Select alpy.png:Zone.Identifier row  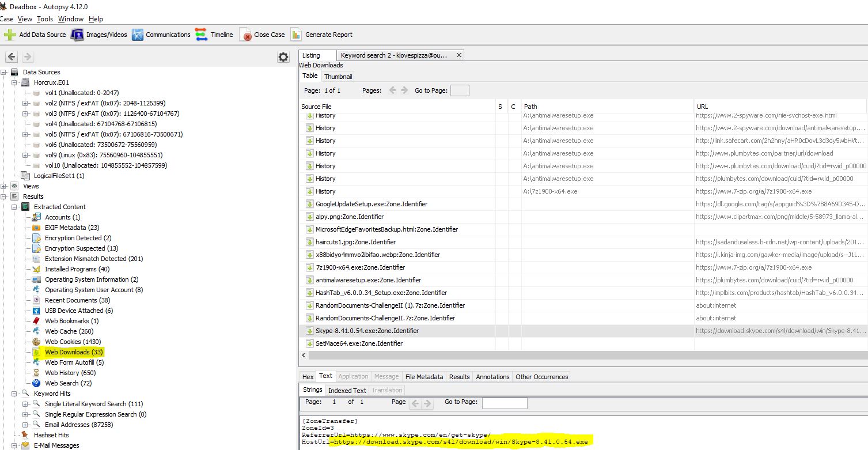(583, 217)
